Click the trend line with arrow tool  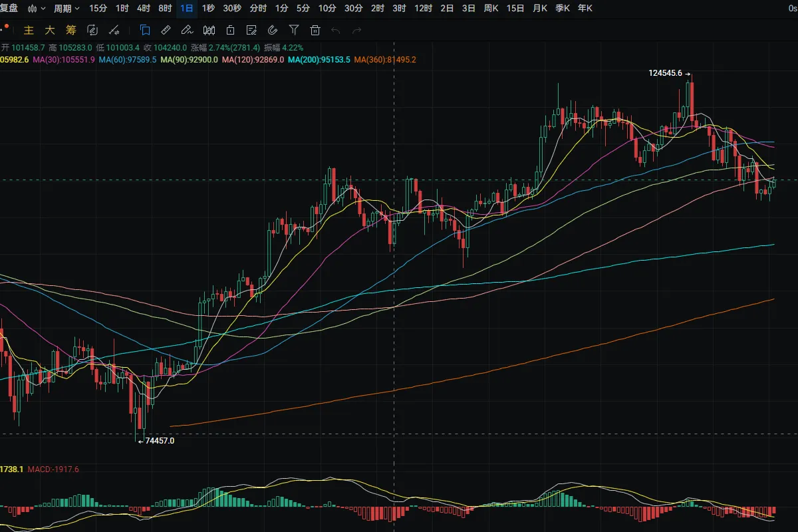[114, 31]
